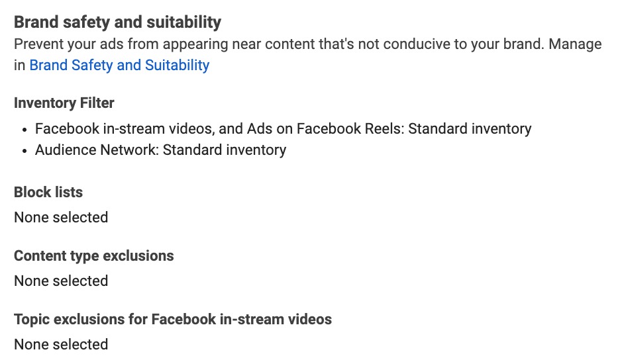
Task: Click the Brand safety and suitability heading
Action: coord(117,23)
